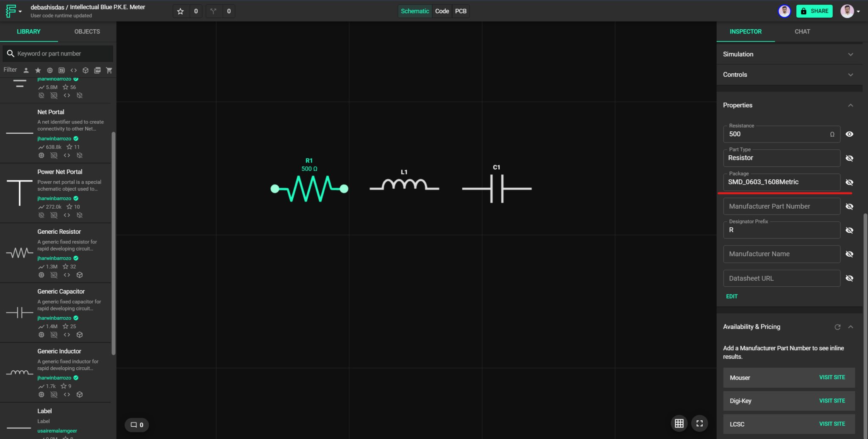Filter parts with PDF datasheets
Viewport: 868px width, 439px height.
coord(97,70)
